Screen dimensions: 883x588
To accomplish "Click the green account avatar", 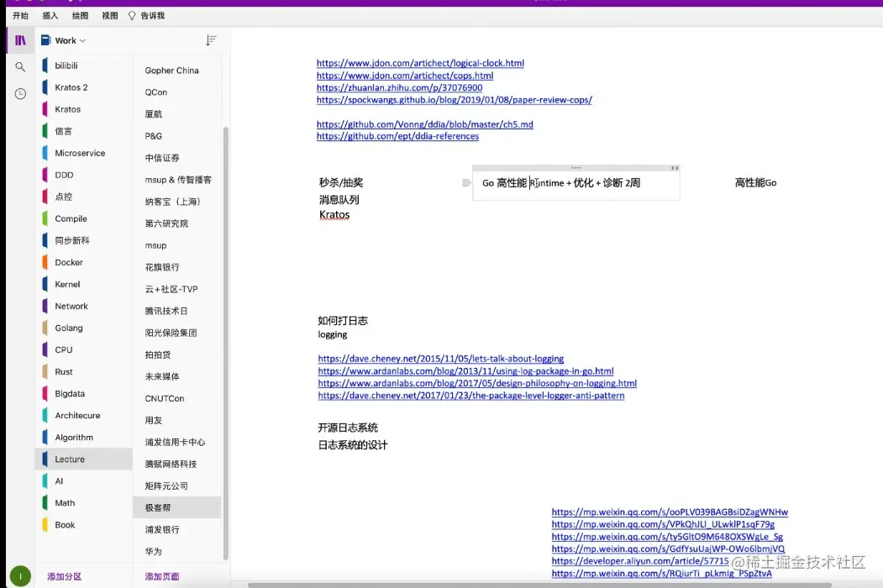I will [x=20, y=576].
